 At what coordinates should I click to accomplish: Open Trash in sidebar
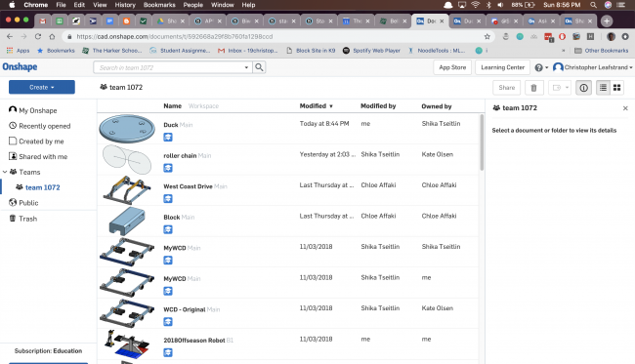pyautogui.click(x=23, y=219)
